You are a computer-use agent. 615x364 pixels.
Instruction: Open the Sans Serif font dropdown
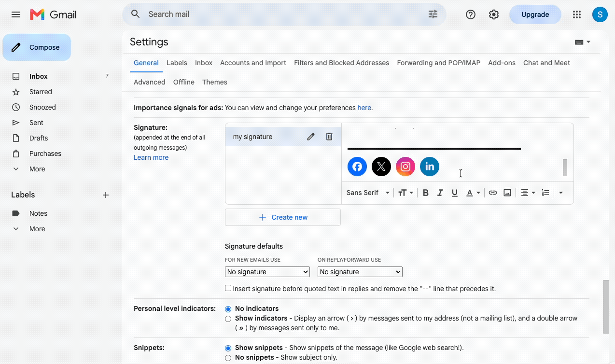(x=368, y=193)
